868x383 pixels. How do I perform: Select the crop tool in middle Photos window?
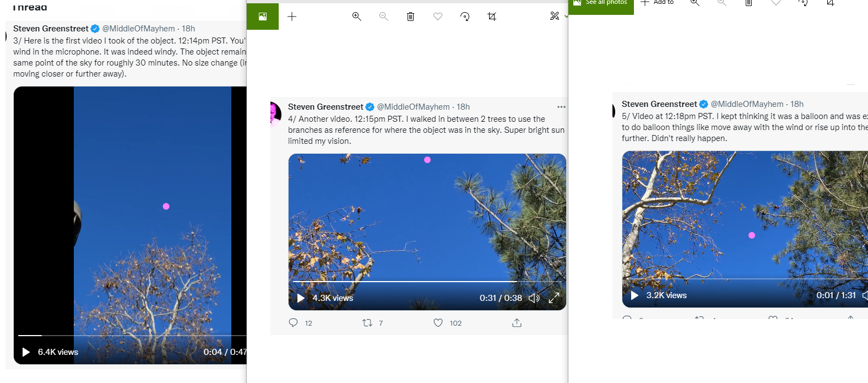(x=492, y=17)
